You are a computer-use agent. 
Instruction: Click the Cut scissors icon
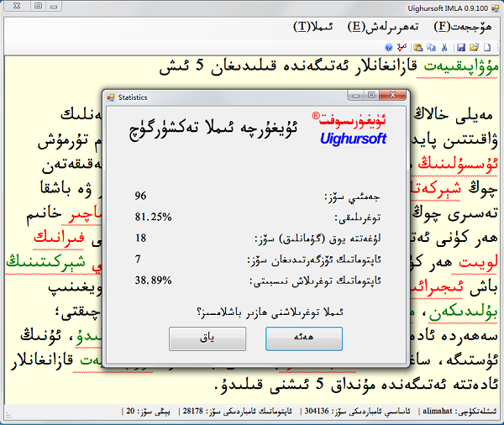(x=444, y=48)
